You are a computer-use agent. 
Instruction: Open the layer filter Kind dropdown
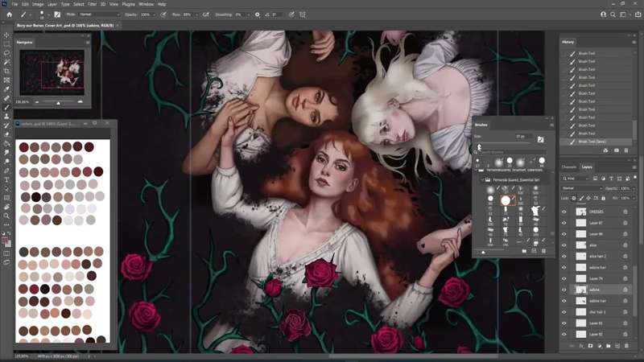tap(577, 178)
